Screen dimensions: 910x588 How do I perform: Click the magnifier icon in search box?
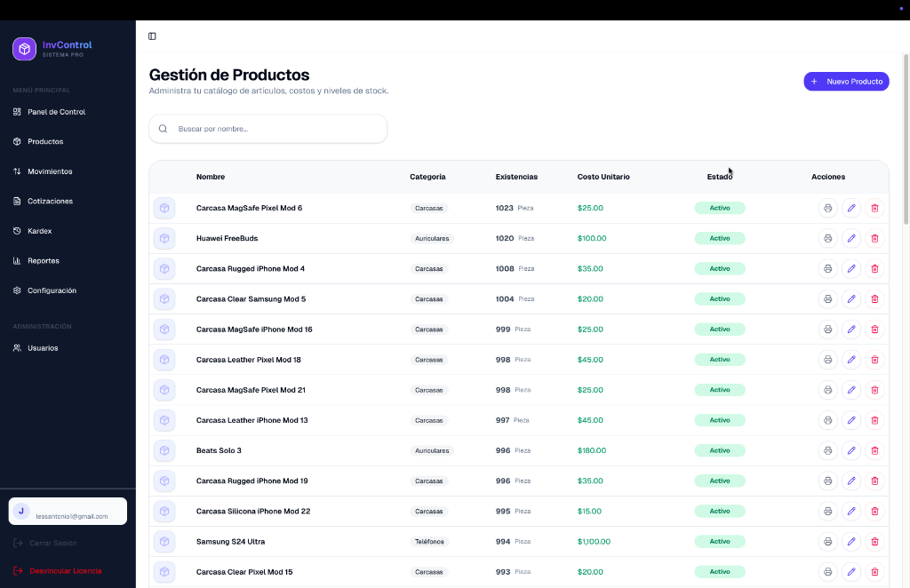click(163, 129)
